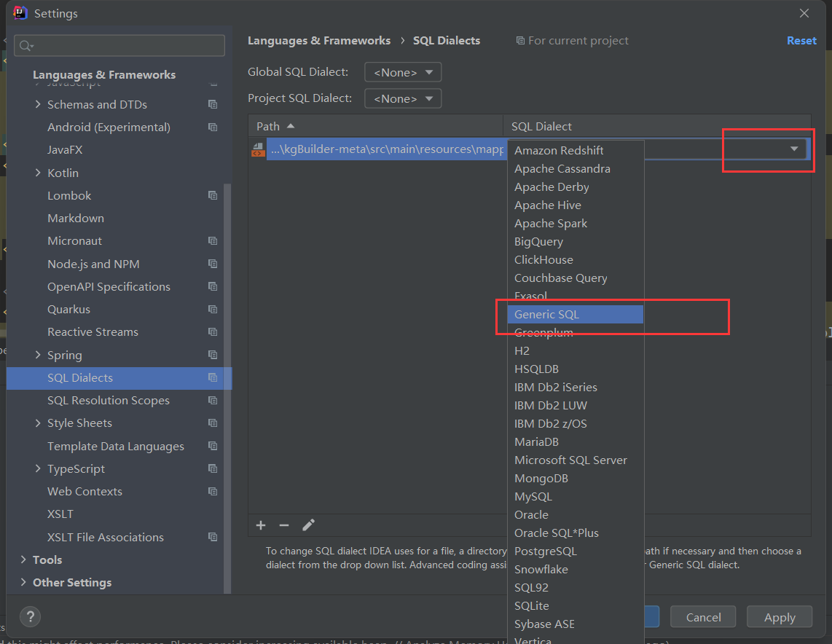
Task: Sort table by Path column header
Action: pos(375,126)
